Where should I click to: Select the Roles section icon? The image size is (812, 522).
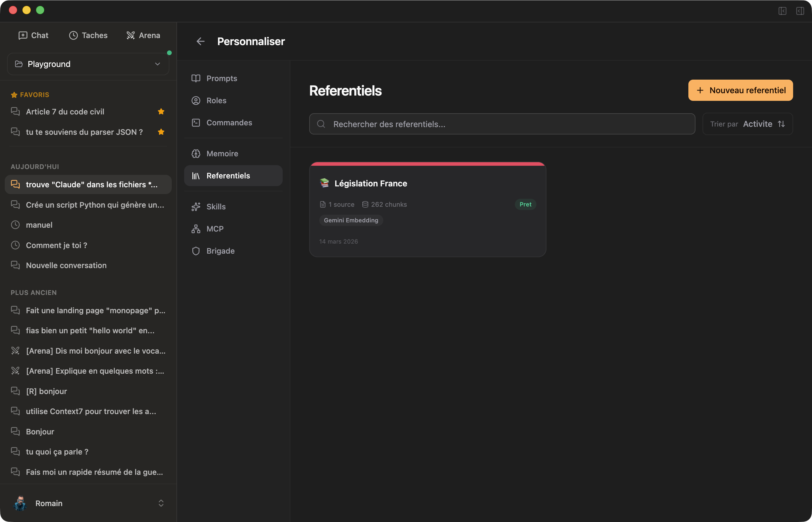pyautogui.click(x=196, y=100)
